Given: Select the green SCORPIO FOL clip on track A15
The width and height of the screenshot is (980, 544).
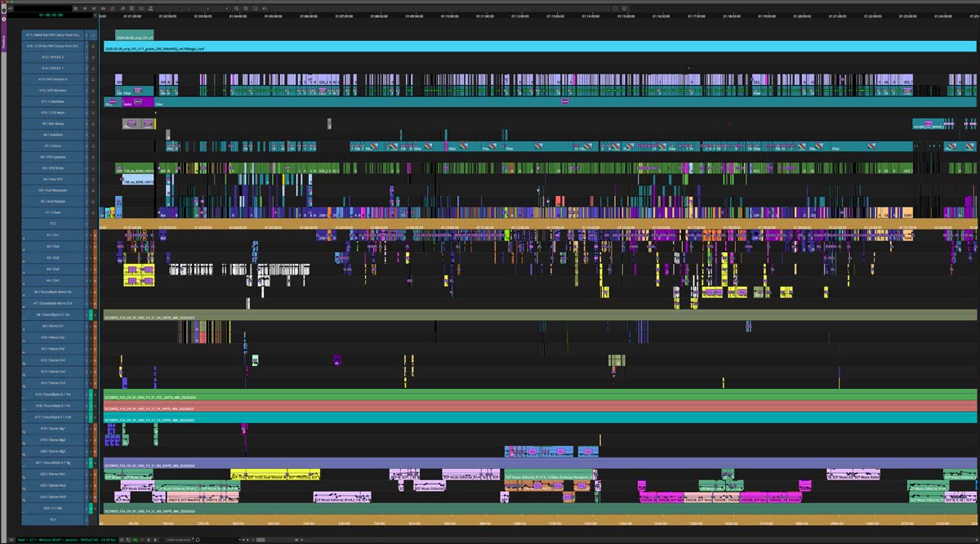Looking at the screenshot, I should pyautogui.click(x=540, y=396).
